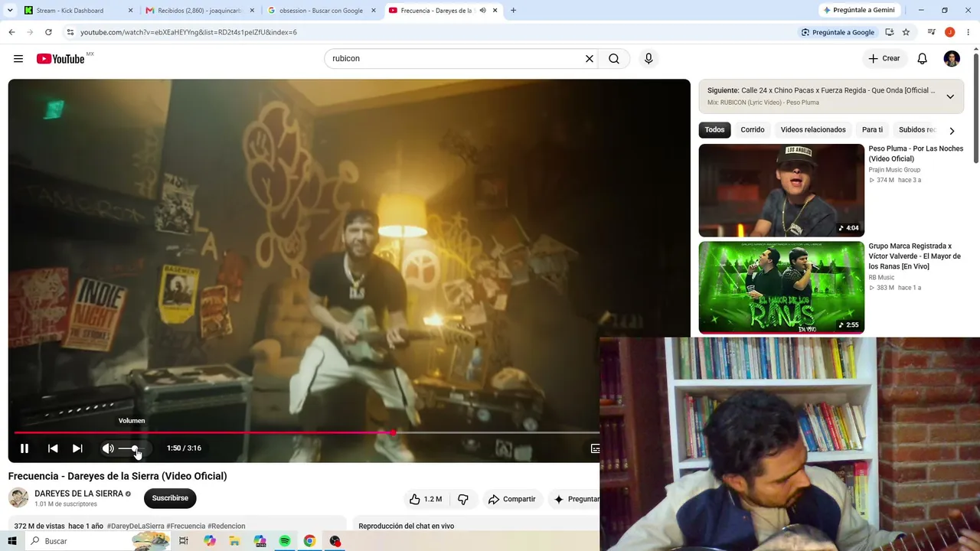Open the media controls icon
Image resolution: width=980 pixels, height=551 pixels.
tap(932, 32)
